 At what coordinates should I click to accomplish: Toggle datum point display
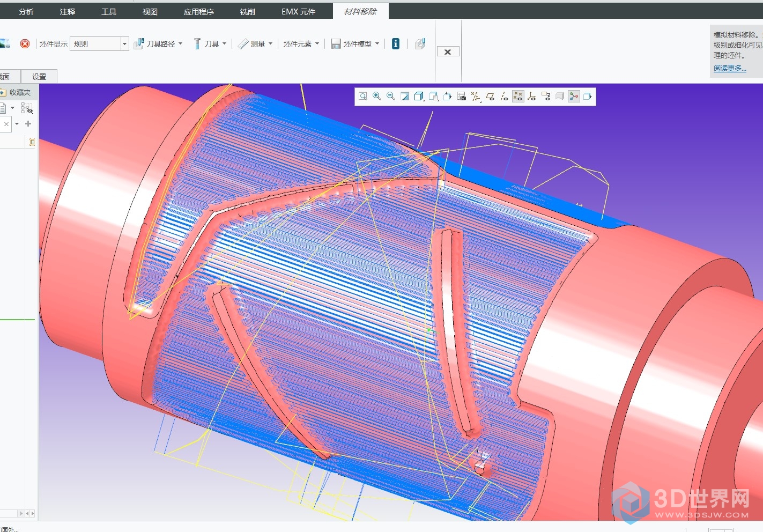[518, 97]
